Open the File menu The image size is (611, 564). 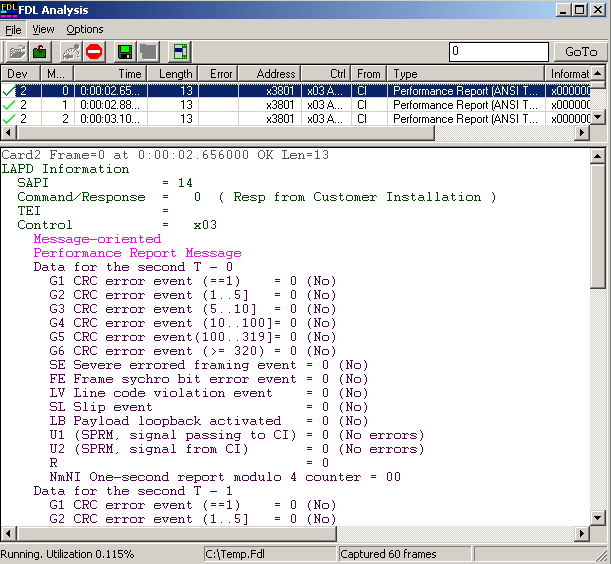(x=13, y=30)
